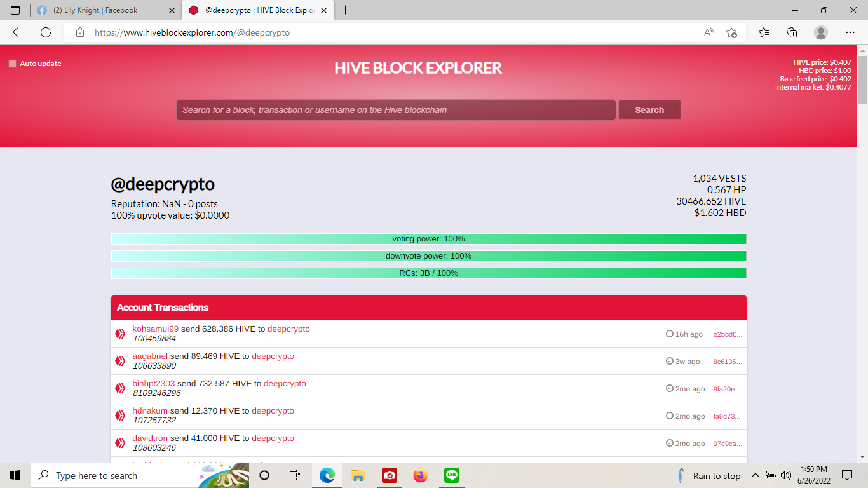Click Hive icon in binhpt2303 transaction row

120,388
